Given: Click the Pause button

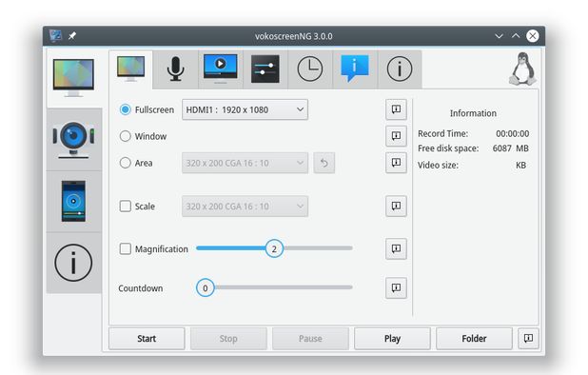Looking at the screenshot, I should [310, 339].
